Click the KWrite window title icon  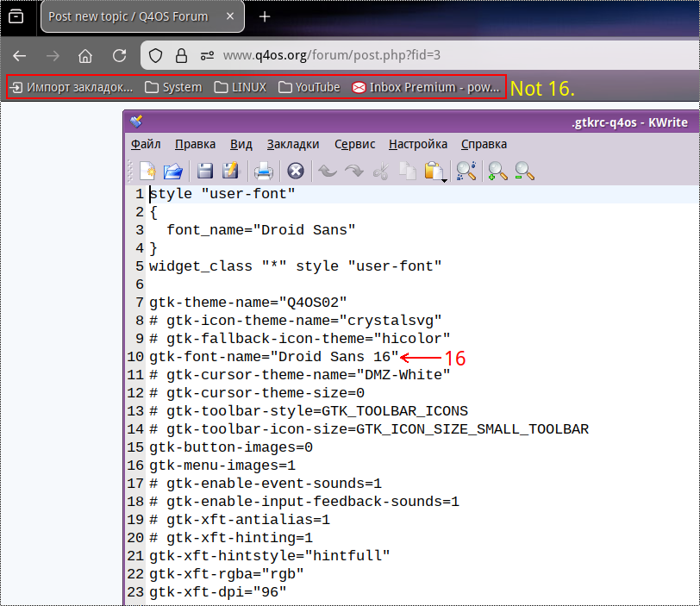pos(136,122)
